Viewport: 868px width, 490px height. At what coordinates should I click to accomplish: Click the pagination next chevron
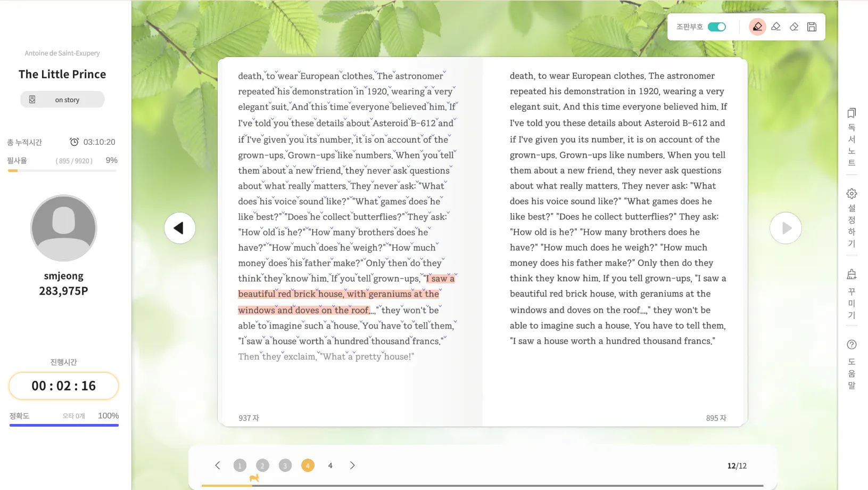click(352, 466)
